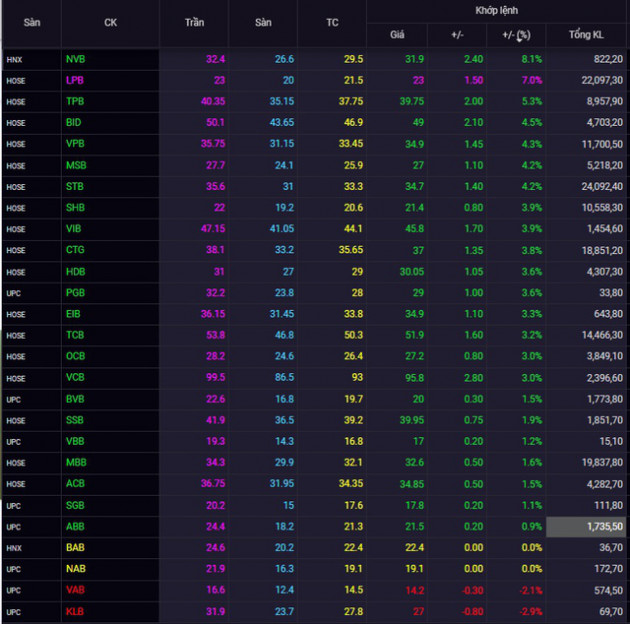Click the TC column header
This screenshot has height=624, width=630.
pyautogui.click(x=332, y=23)
